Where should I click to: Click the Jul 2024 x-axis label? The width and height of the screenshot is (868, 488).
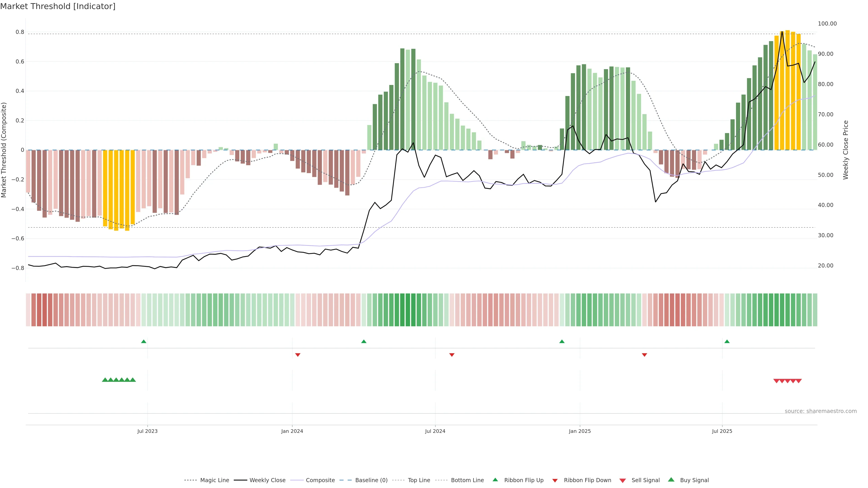pyautogui.click(x=435, y=431)
